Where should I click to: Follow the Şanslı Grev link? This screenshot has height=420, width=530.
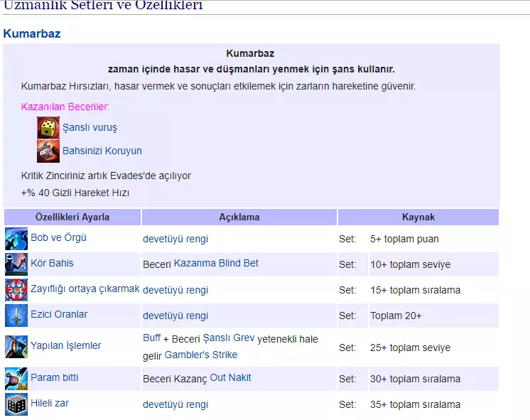[229, 338]
